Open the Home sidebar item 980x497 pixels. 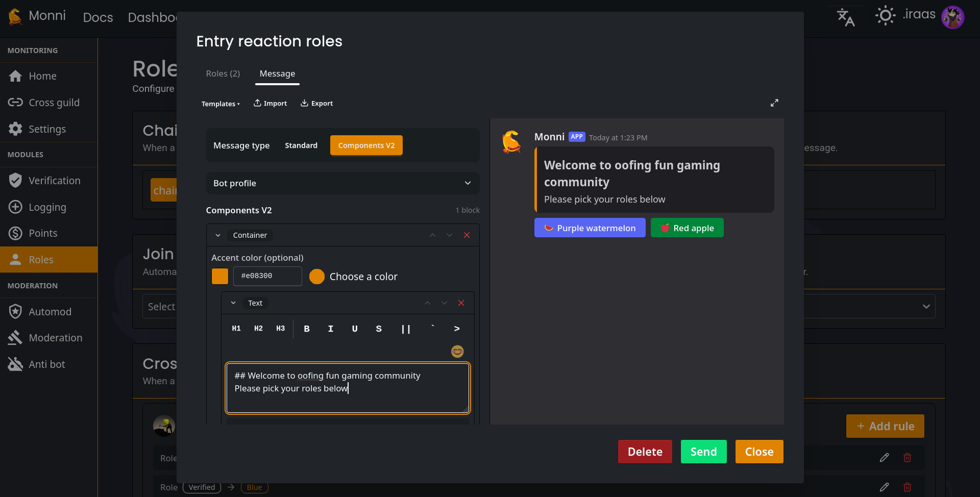(42, 76)
